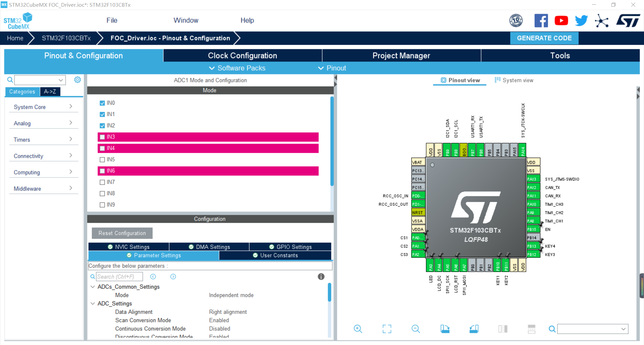Open the Window menu
This screenshot has height=345, width=644.
coord(186,20)
